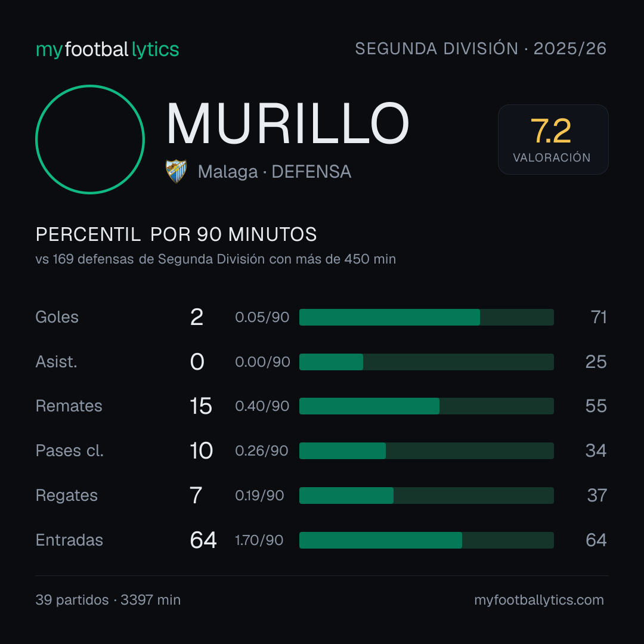Click the Entradas percentile bar

tap(426, 540)
